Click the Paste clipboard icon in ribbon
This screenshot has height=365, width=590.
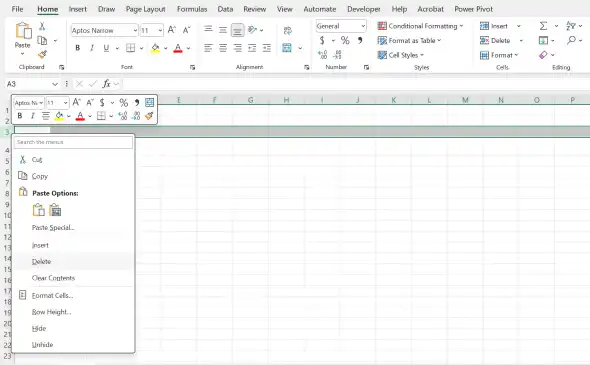coord(23,31)
